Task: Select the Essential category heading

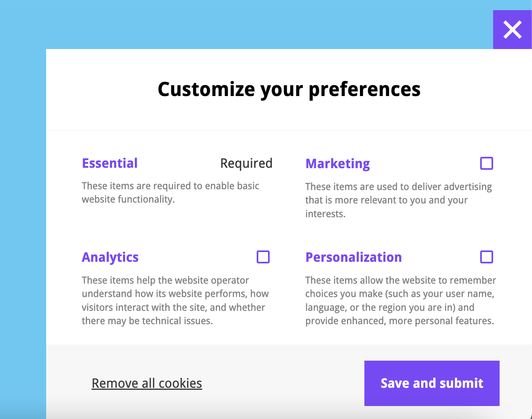Action: pos(110,163)
